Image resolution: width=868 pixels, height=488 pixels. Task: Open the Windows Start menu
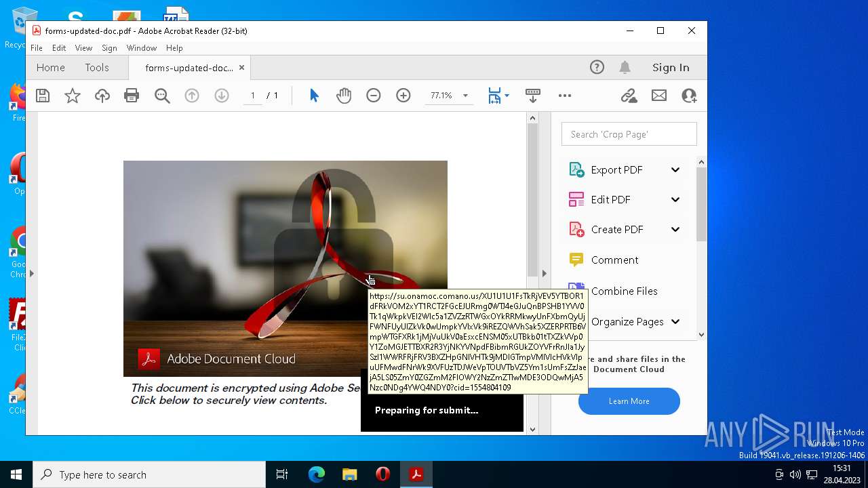point(16,474)
